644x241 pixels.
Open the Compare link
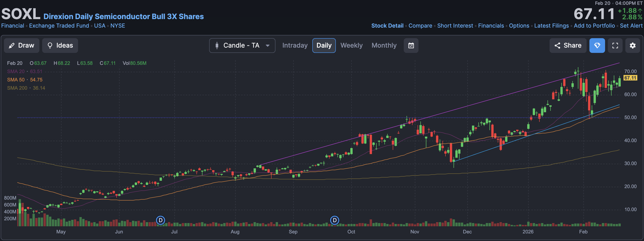[420, 26]
